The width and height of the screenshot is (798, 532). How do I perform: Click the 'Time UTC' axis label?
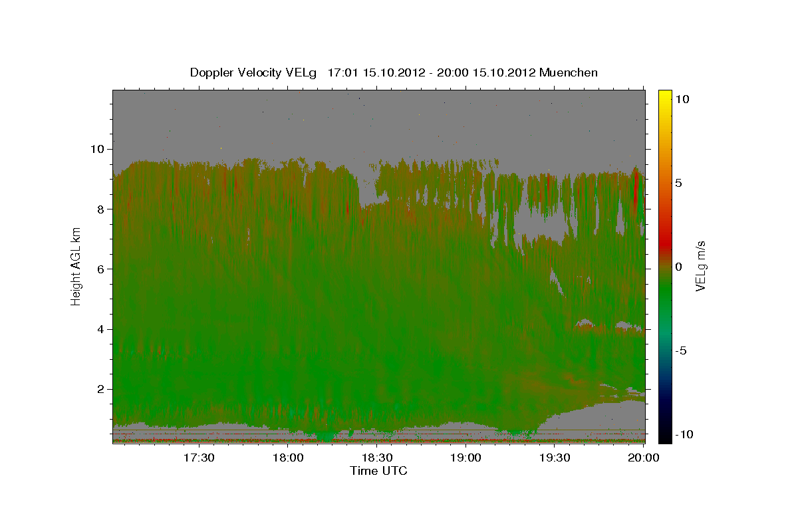[378, 471]
